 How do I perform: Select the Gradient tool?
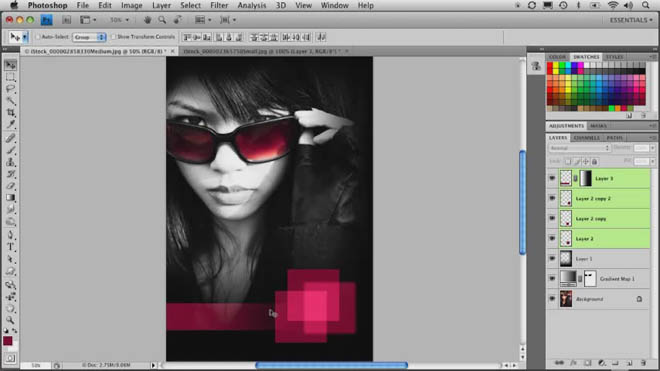tap(11, 198)
